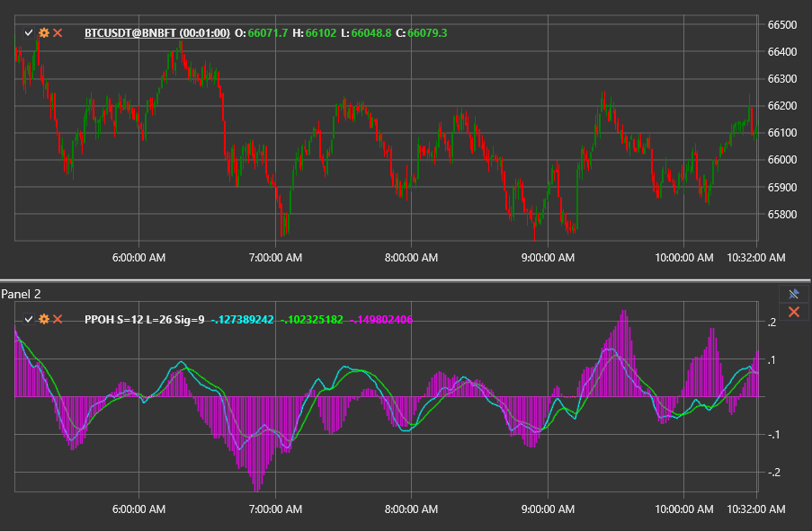Click the 65900 price axis label
The width and height of the screenshot is (812, 531).
tap(782, 187)
